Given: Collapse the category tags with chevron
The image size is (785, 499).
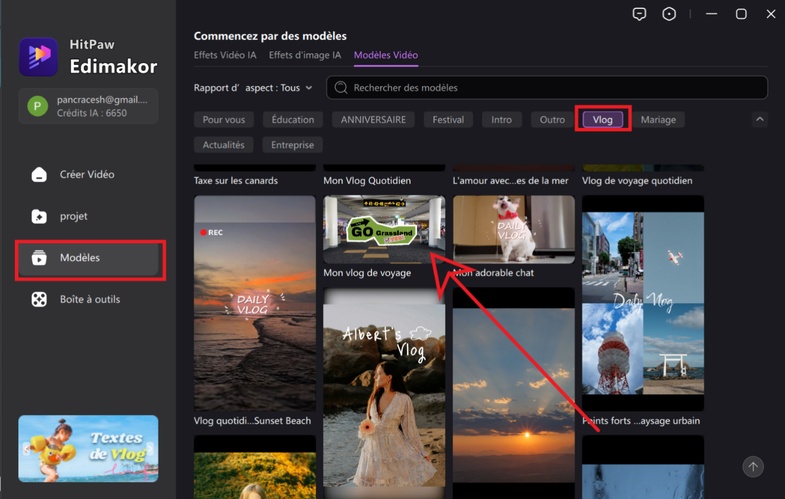Looking at the screenshot, I should (759, 119).
